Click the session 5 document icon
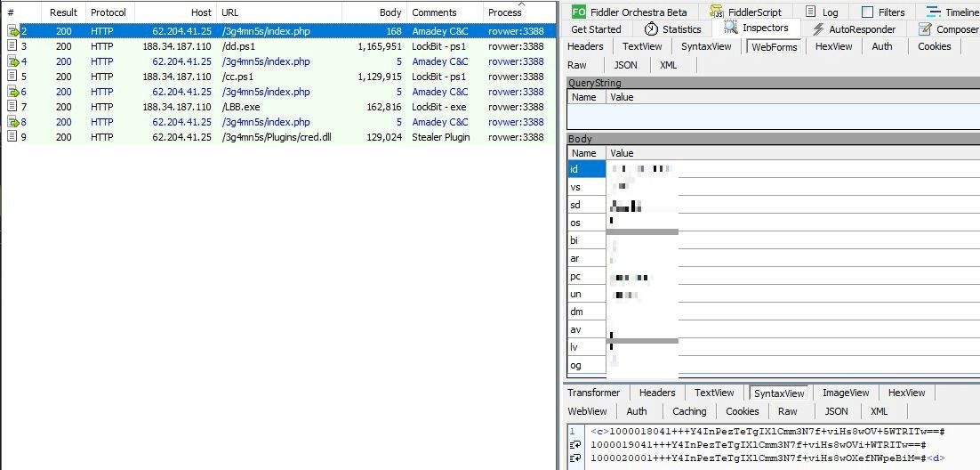Viewport: 980px width, 470px height. point(12,77)
